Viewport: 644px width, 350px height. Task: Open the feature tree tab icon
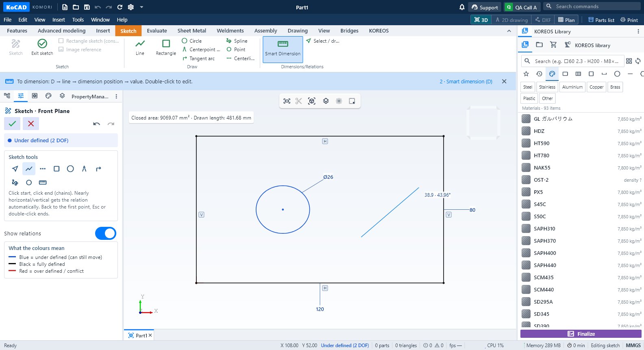click(x=7, y=96)
